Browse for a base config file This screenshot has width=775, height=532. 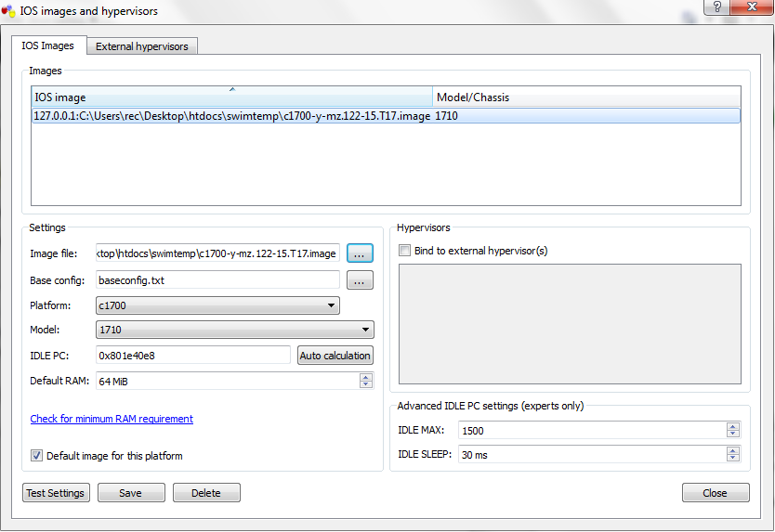[360, 280]
